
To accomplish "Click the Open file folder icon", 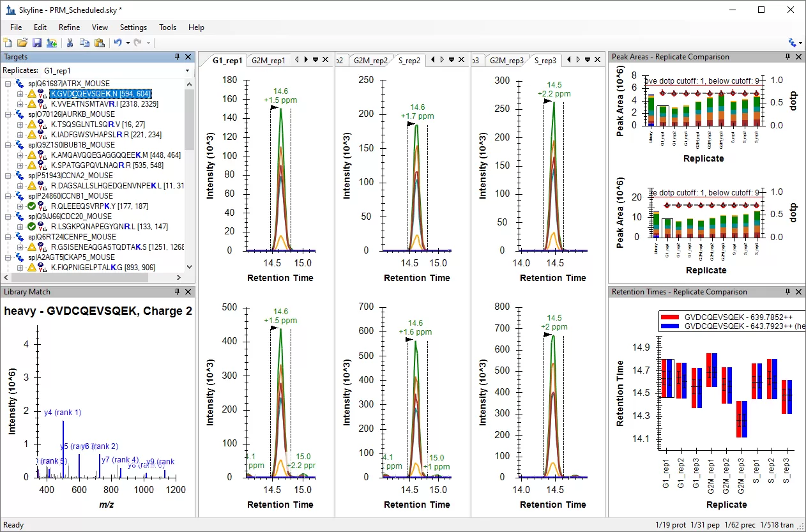I will coord(22,43).
